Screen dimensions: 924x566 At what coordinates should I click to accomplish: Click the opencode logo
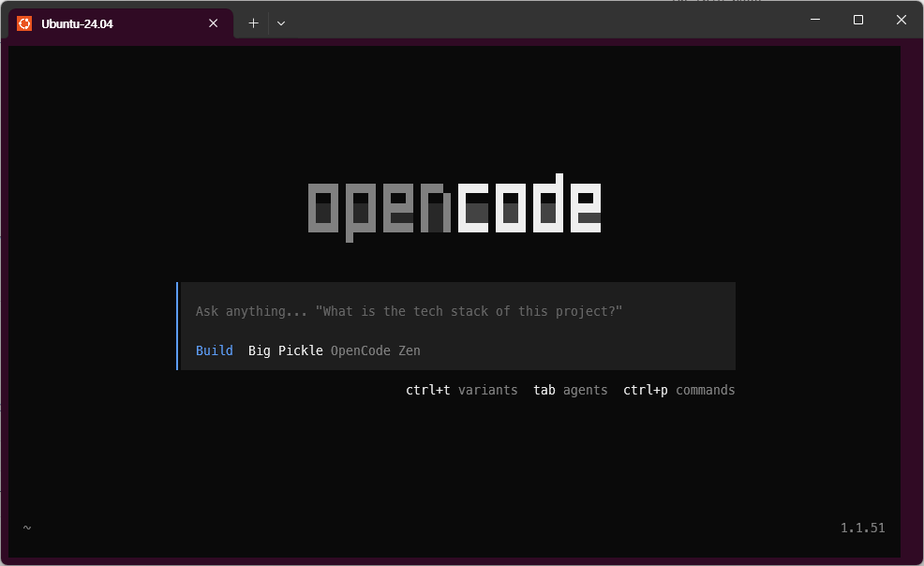pyautogui.click(x=455, y=207)
